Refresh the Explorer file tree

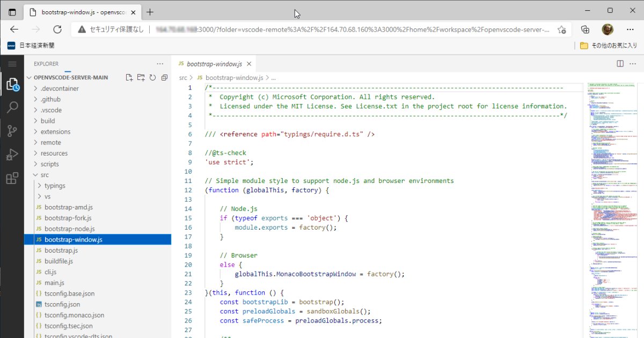pyautogui.click(x=152, y=77)
